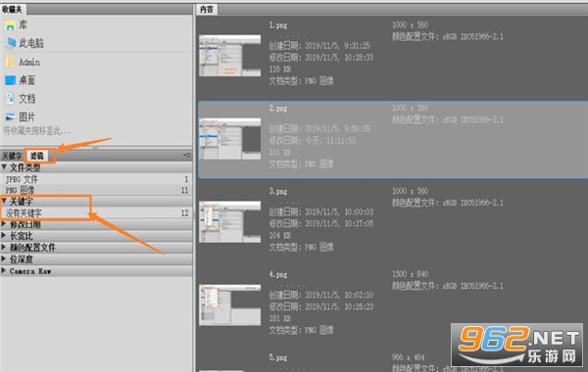Switch to the 关键字 tab
Image resolution: width=588 pixels, height=372 pixels.
click(12, 156)
